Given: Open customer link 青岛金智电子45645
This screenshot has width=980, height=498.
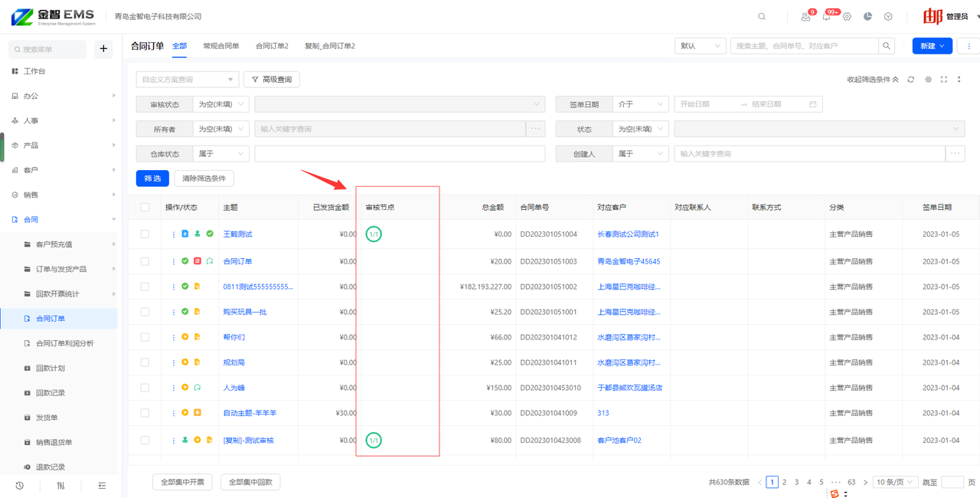Looking at the screenshot, I should (x=629, y=261).
